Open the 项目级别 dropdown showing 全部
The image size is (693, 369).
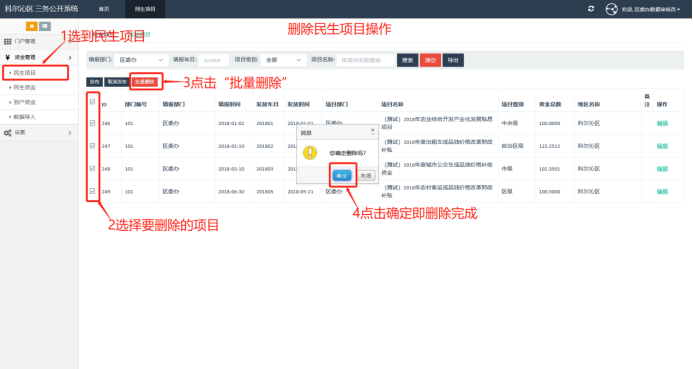pos(283,60)
